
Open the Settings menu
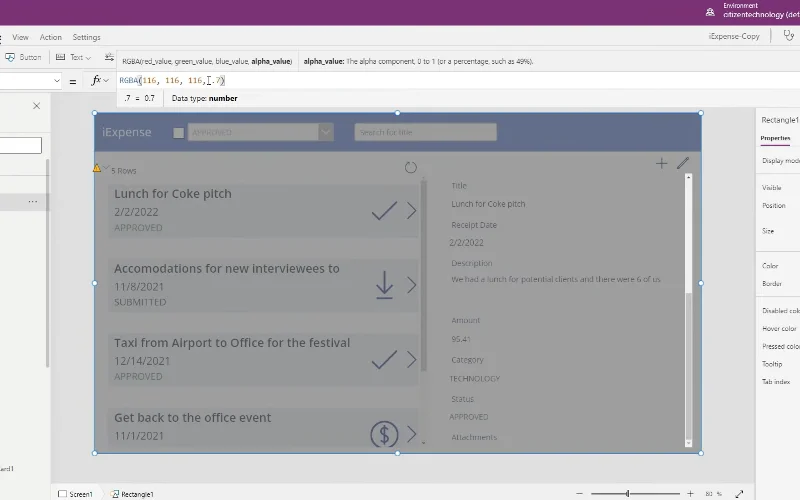86,37
